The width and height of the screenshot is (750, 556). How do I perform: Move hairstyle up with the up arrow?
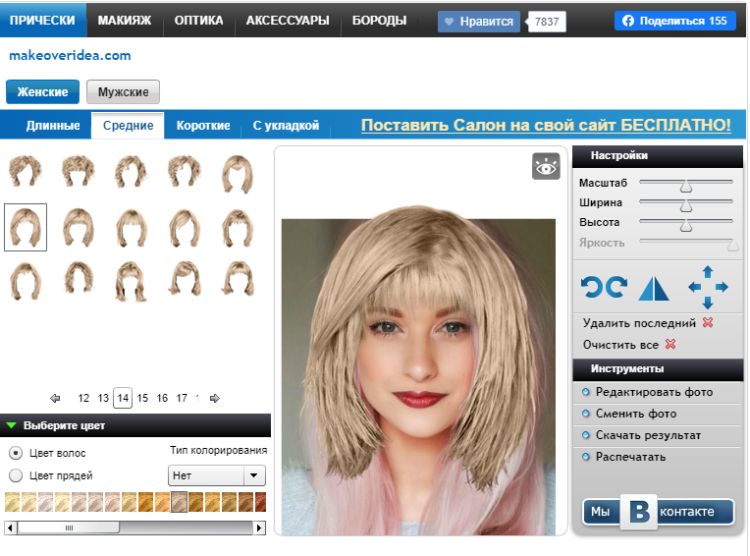[x=708, y=272]
